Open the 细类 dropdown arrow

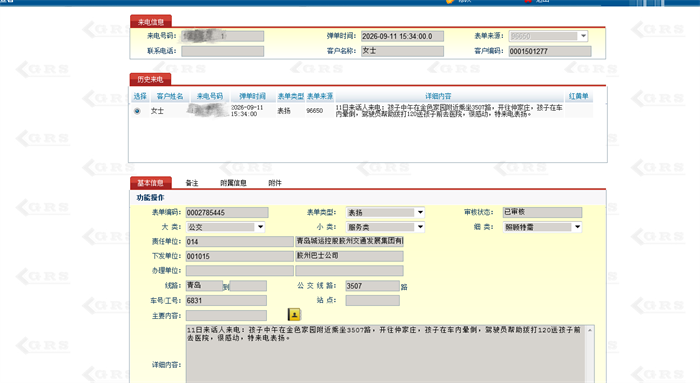577,227
